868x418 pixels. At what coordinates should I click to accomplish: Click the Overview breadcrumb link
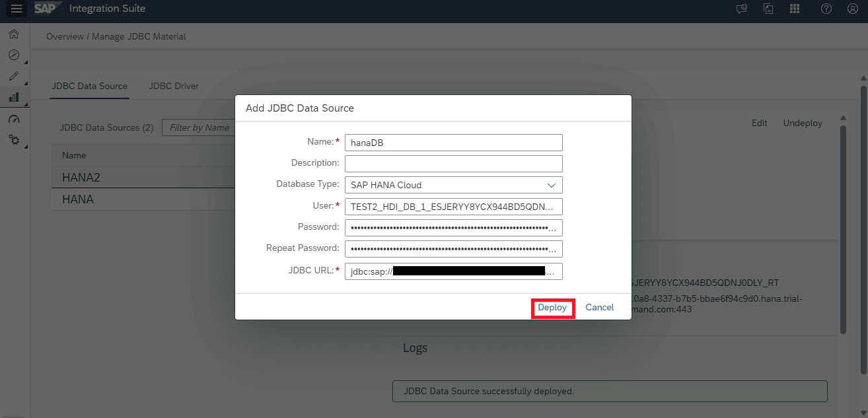point(65,36)
